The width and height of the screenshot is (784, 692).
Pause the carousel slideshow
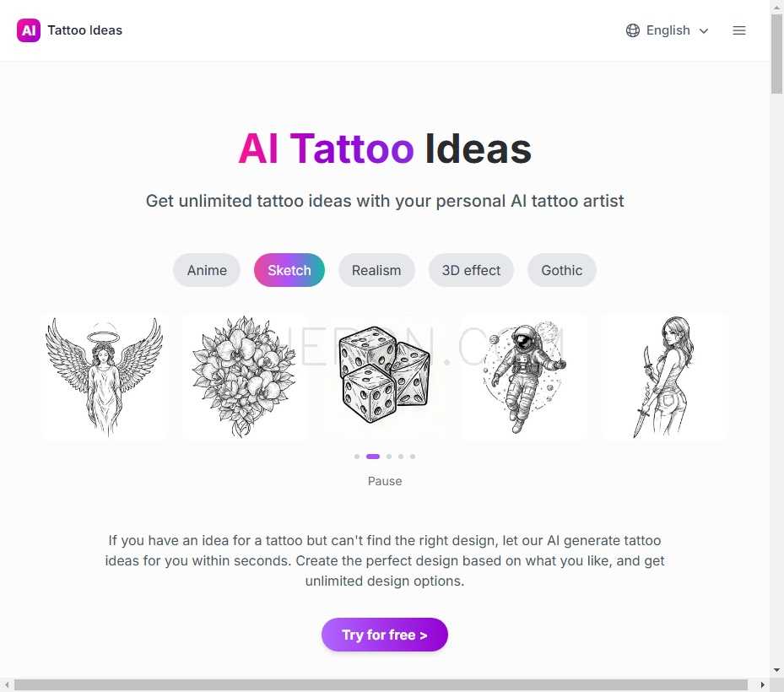click(385, 481)
